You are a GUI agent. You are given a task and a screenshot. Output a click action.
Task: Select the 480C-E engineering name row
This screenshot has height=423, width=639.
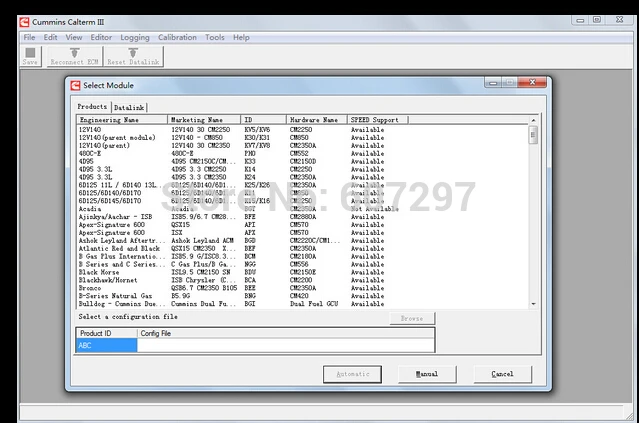pyautogui.click(x=304, y=154)
